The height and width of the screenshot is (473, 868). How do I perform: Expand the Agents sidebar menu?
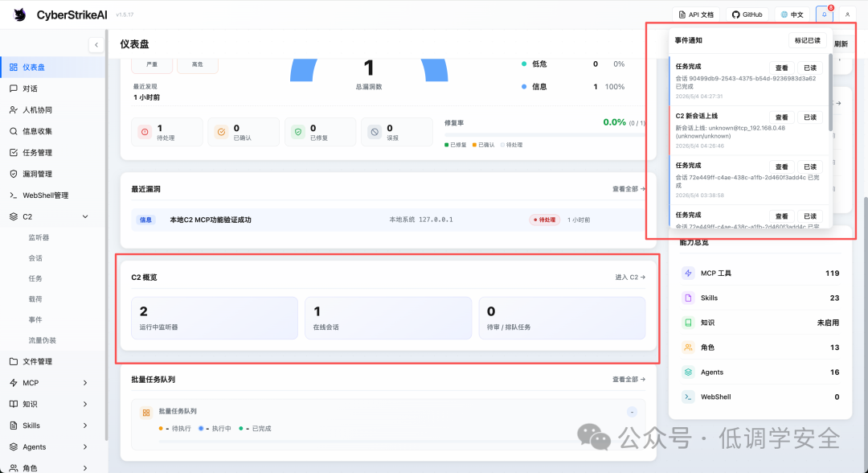[x=85, y=447]
